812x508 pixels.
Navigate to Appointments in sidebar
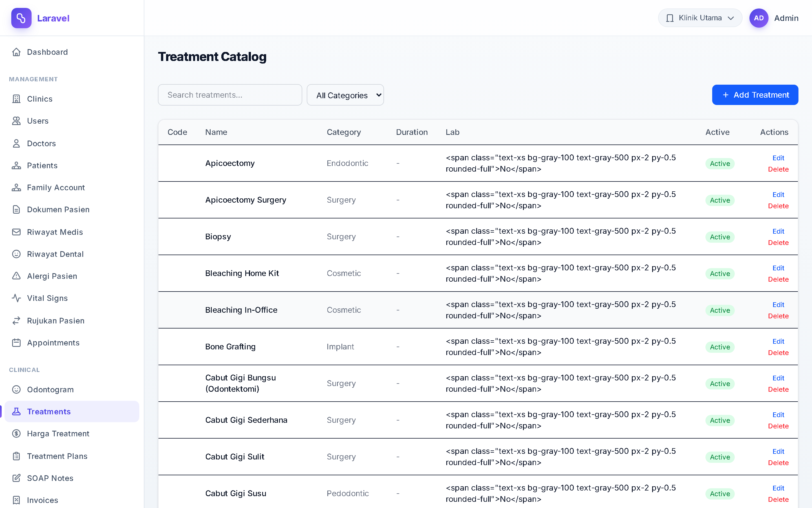tap(72, 343)
